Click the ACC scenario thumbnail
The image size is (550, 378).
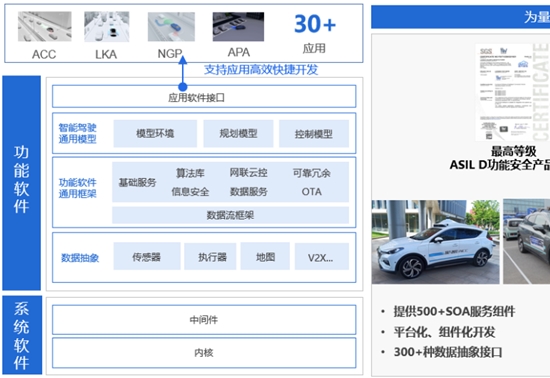point(45,26)
